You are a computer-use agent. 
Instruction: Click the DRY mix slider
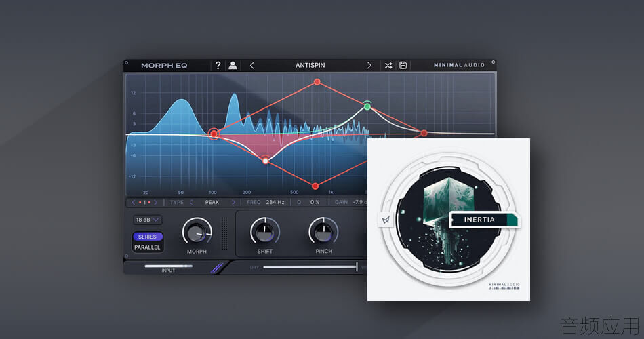[310, 267]
